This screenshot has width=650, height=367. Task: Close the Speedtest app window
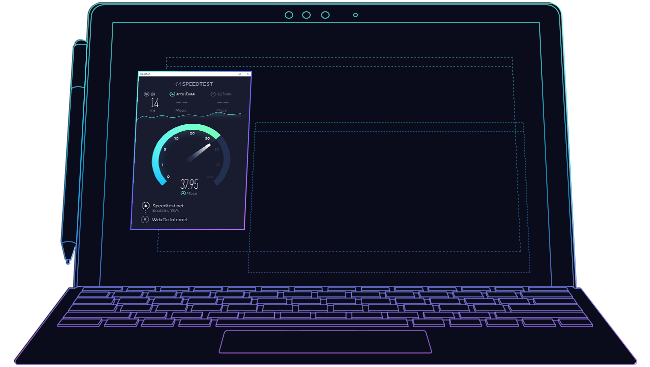click(x=247, y=74)
